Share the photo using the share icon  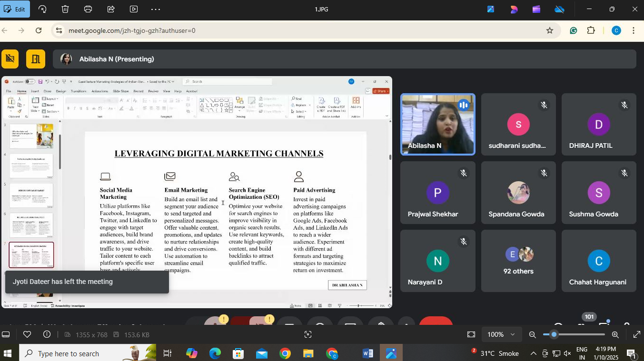point(111,9)
